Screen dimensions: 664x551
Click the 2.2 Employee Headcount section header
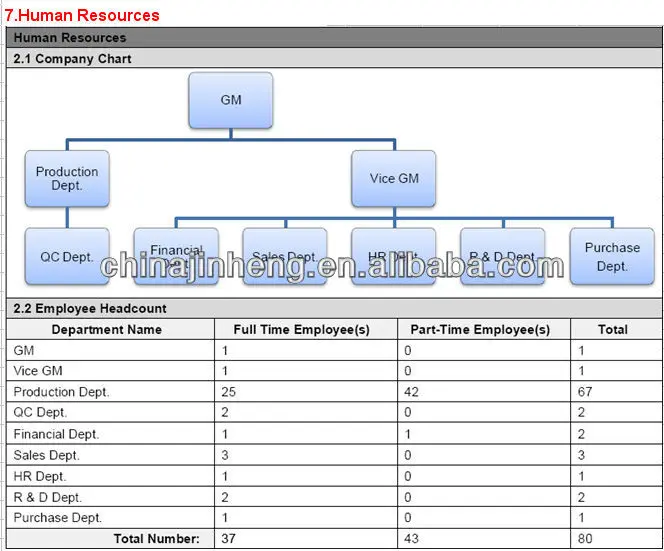(90, 309)
